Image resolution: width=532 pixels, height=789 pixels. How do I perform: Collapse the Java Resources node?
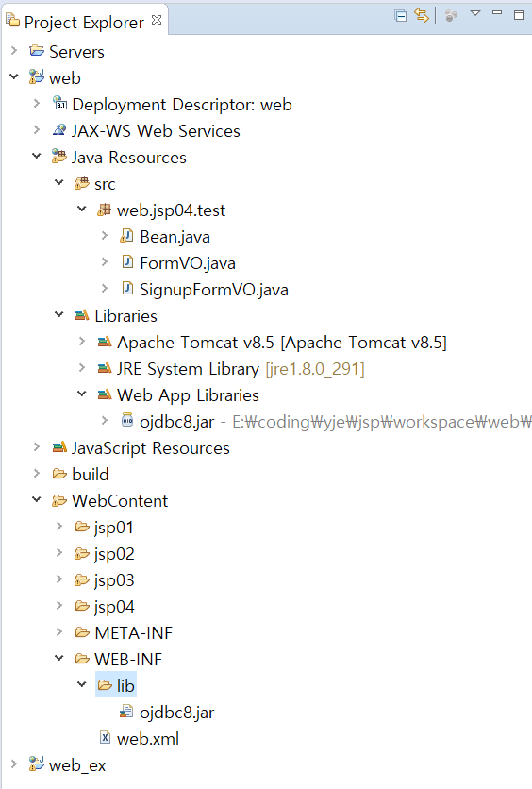37,156
